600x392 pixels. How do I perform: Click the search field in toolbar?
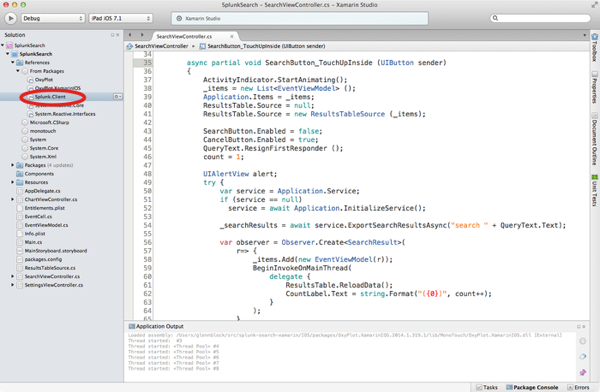coord(540,18)
